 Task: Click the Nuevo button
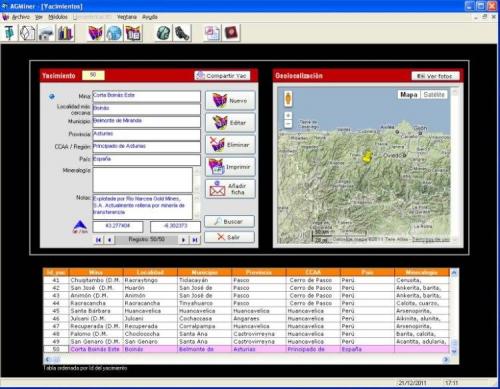(x=230, y=100)
